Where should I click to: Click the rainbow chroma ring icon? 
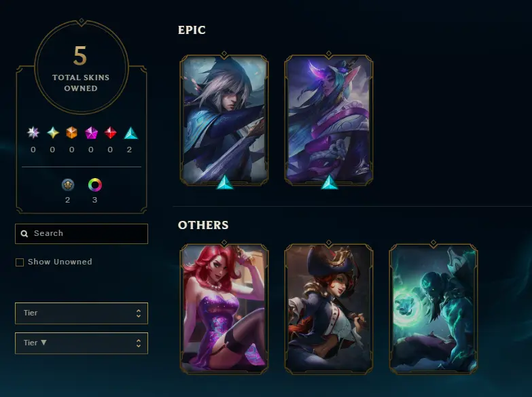(x=95, y=185)
